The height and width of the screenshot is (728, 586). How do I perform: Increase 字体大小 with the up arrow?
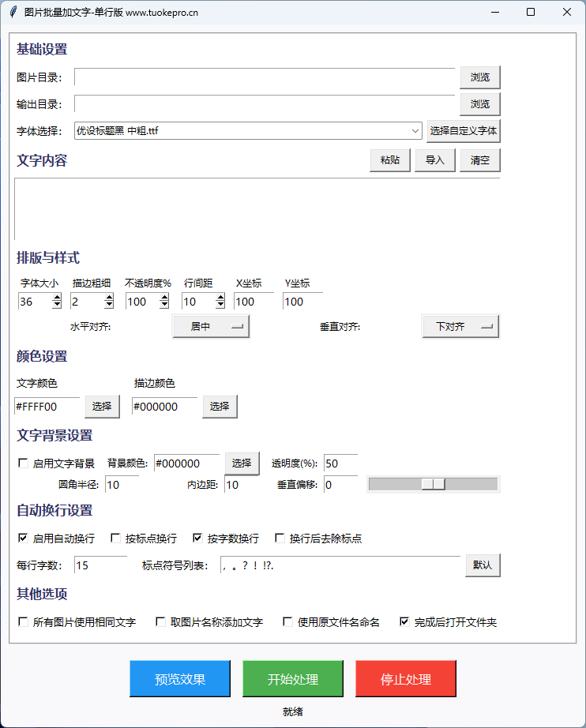point(57,297)
